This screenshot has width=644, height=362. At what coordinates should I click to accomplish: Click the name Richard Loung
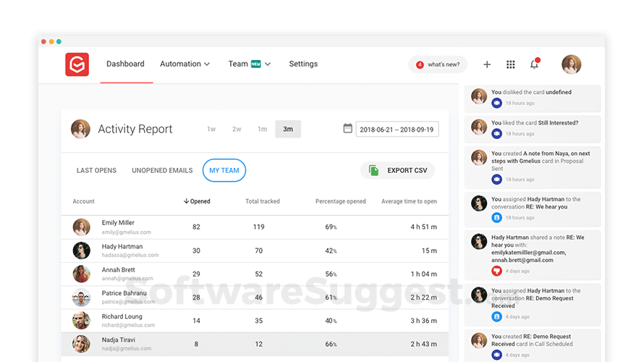[122, 316]
